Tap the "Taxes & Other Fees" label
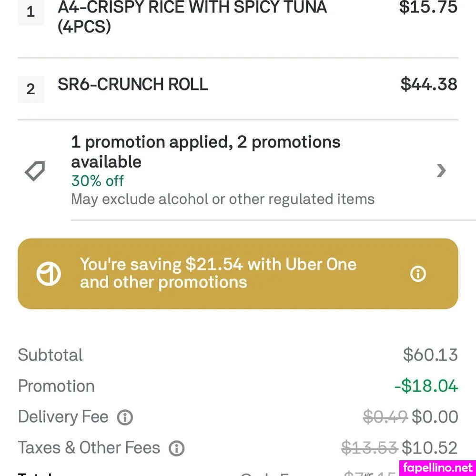 [x=89, y=448]
